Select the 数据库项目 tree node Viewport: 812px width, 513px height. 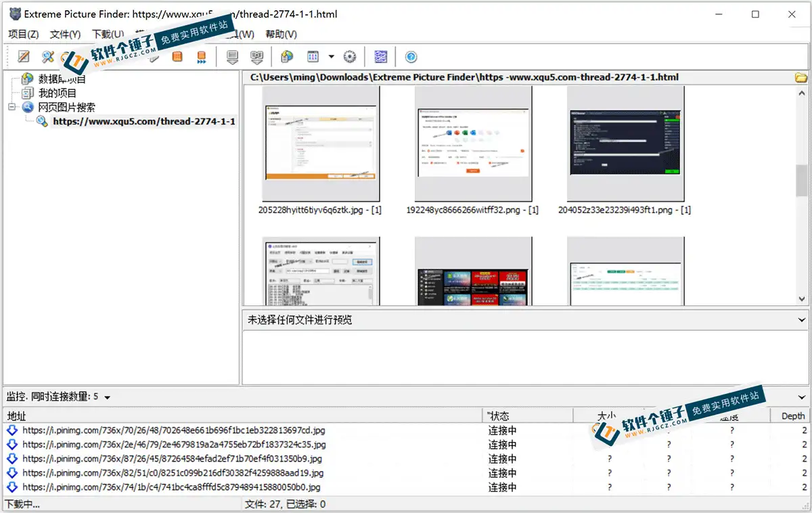tap(62, 79)
